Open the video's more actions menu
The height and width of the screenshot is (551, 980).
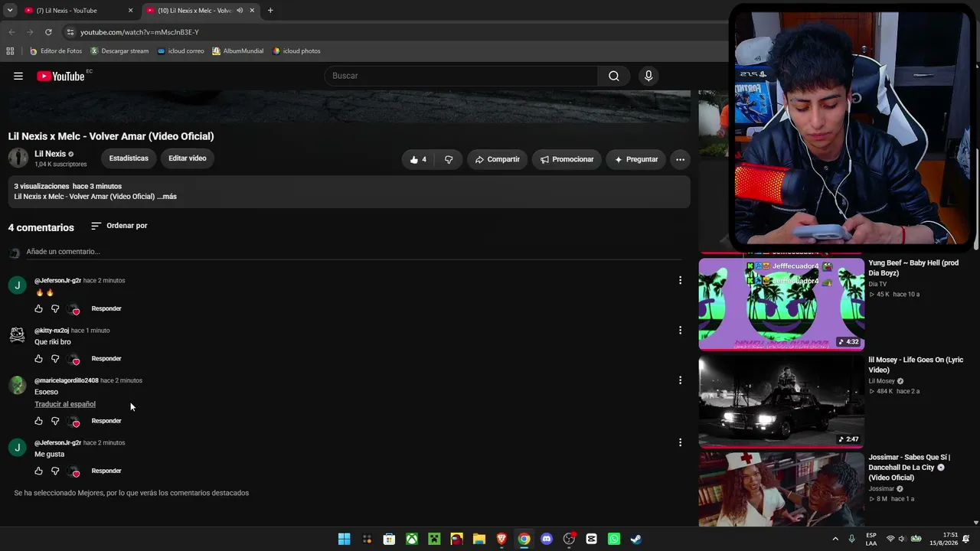pyautogui.click(x=680, y=159)
